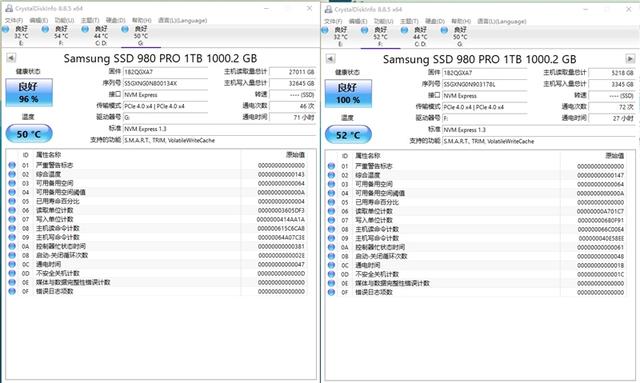Image resolution: width=640 pixels, height=383 pixels.
Task: Click status icon for attribute 09 in left window
Action: tap(12, 237)
